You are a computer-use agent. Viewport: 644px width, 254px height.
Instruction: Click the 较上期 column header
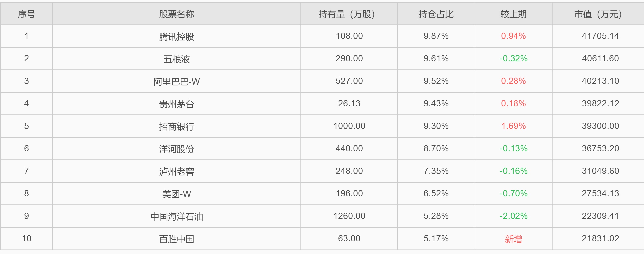tap(513, 14)
